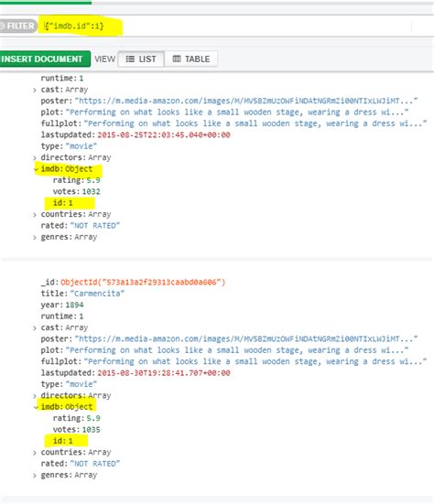Click rated "NOT RATED" in first document
Viewport: 434px width, 504px height.
coord(95,226)
